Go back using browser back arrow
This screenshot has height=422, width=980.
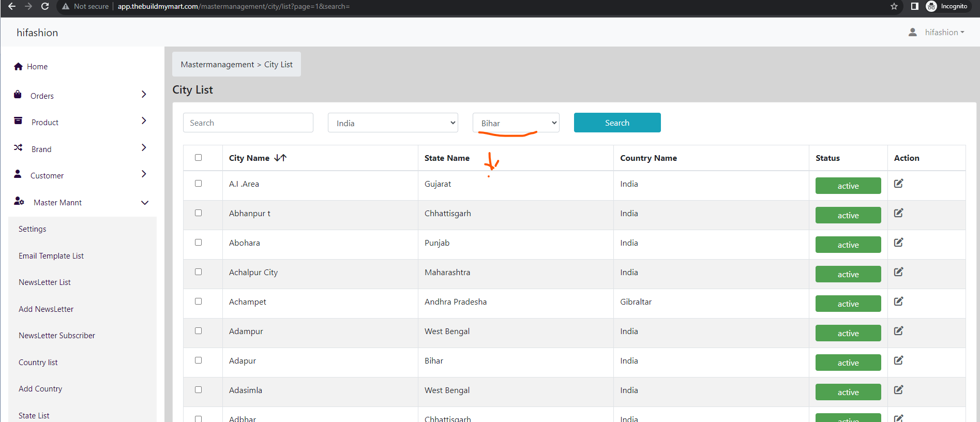pyautogui.click(x=11, y=6)
